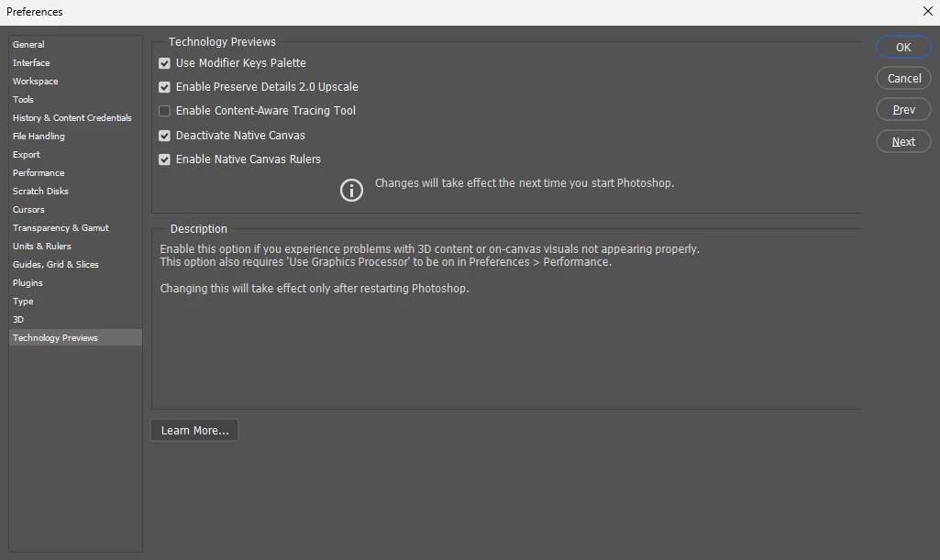Click 'Changing this will take effect' text
The image size is (940, 560).
point(315,289)
